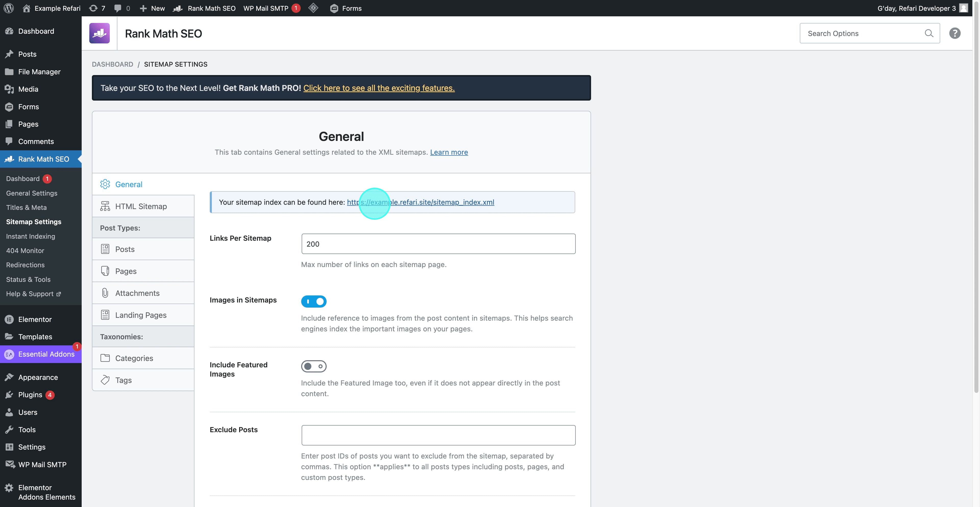This screenshot has height=507, width=980.
Task: Click the user avatar in admin bar
Action: point(963,8)
